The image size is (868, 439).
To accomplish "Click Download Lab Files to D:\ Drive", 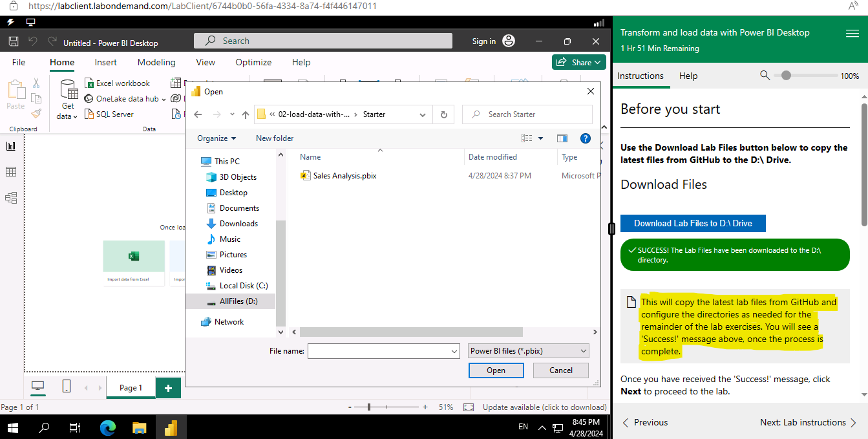I will pos(693,223).
